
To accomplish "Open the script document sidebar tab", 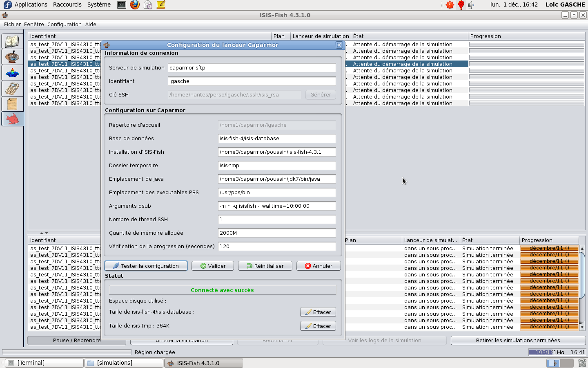I will tap(12, 104).
